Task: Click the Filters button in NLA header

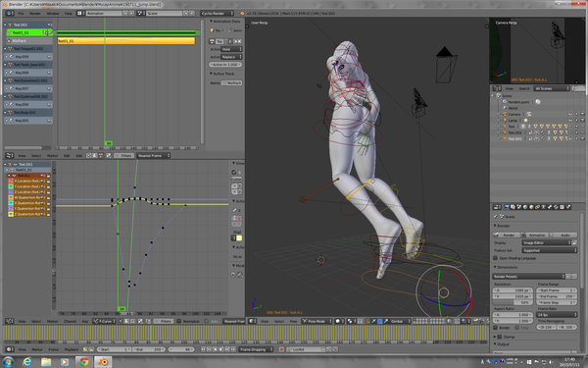Action: pyautogui.click(x=123, y=155)
